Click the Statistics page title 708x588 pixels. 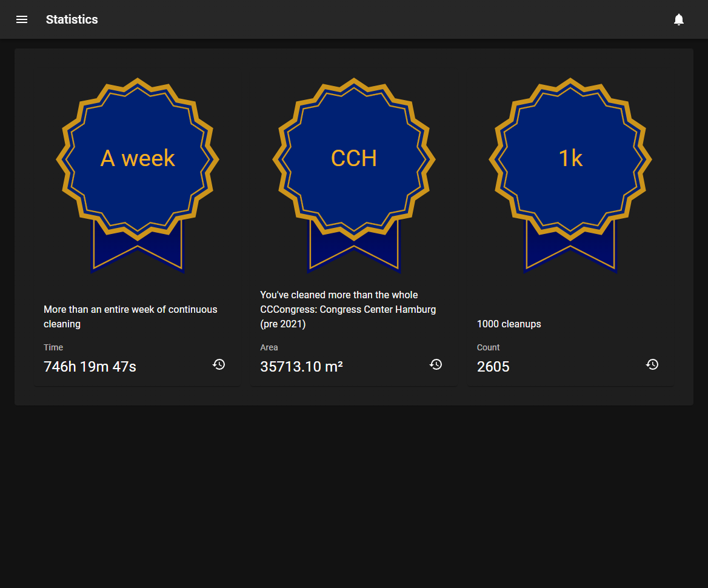click(x=72, y=19)
